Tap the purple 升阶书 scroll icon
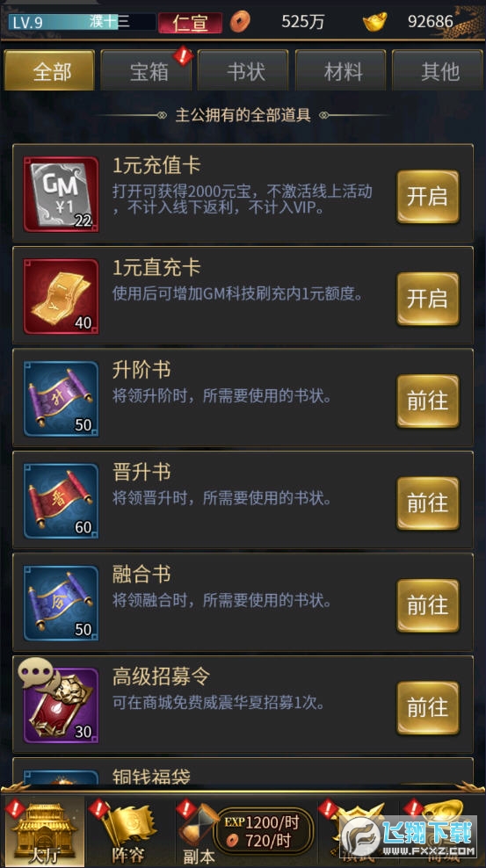The width and height of the screenshot is (486, 868). tap(61, 399)
